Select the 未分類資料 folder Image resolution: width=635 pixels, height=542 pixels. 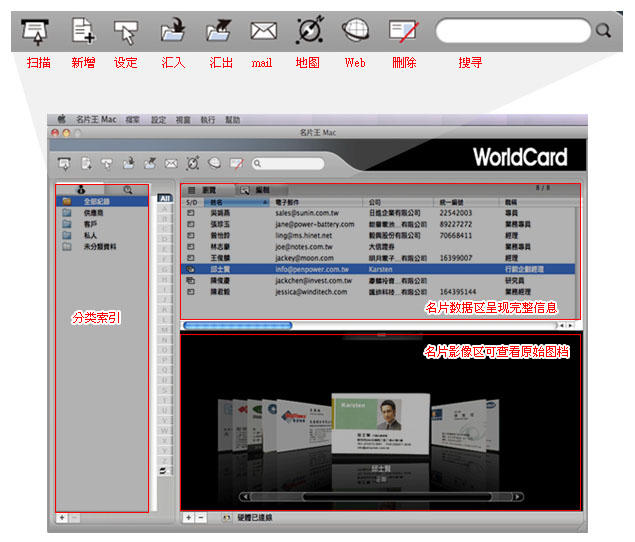[102, 247]
